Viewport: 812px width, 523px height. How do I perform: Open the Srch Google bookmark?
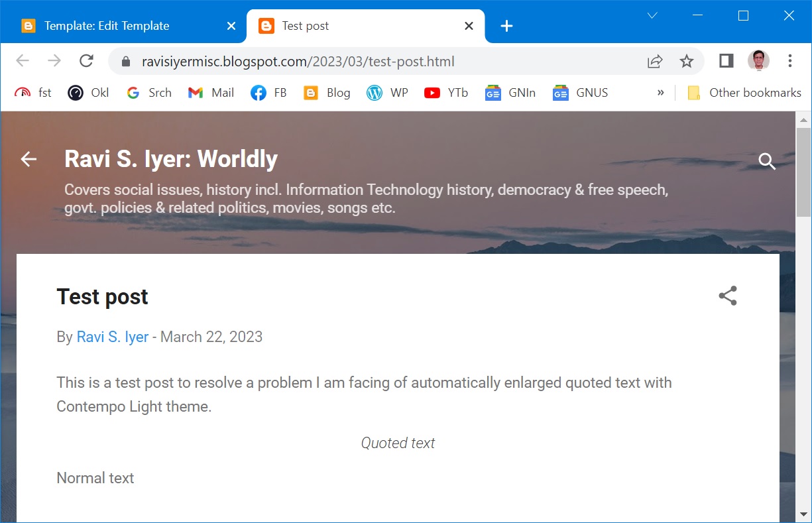tap(149, 93)
